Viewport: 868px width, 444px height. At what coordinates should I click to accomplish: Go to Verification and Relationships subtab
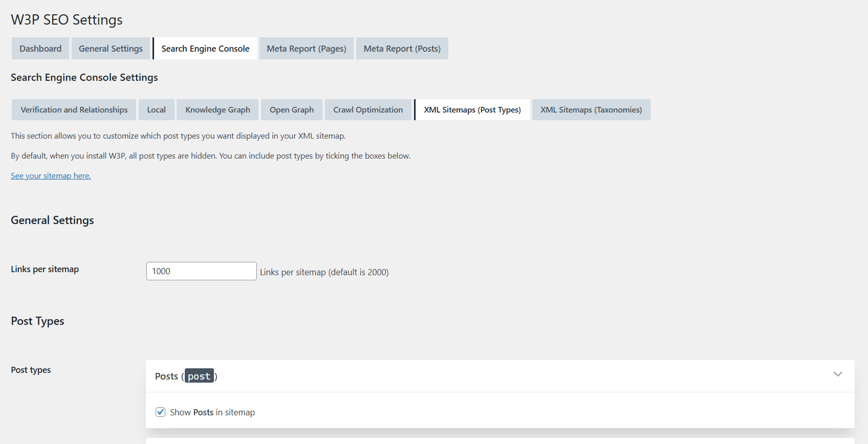(74, 110)
